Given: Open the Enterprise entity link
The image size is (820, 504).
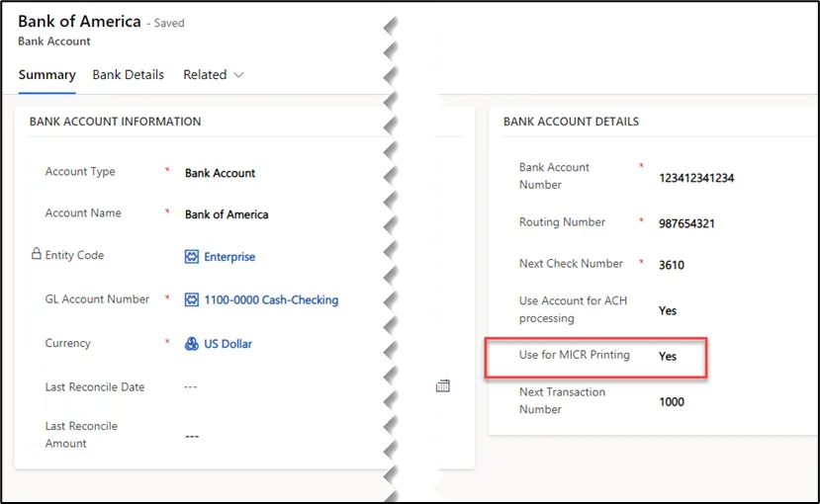Looking at the screenshot, I should click(229, 256).
